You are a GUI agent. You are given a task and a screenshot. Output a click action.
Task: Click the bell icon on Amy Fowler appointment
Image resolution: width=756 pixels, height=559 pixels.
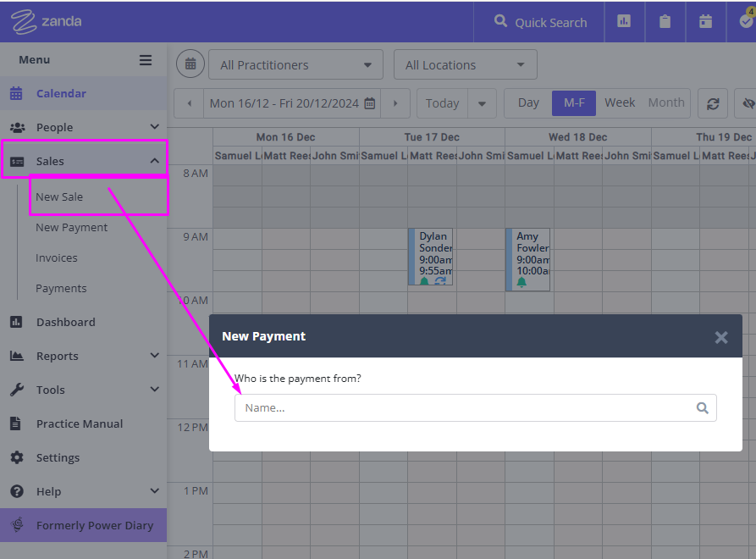coord(521,282)
